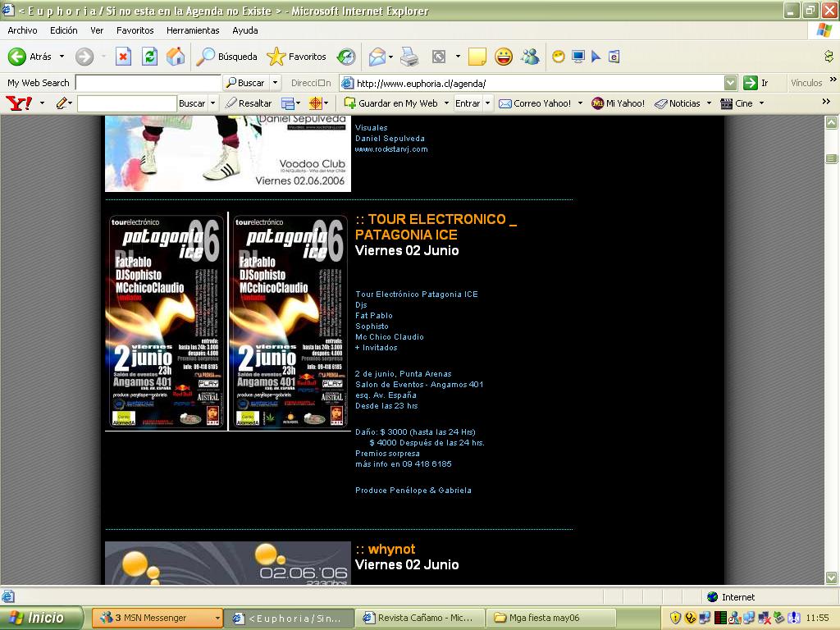Click Buscar on the Yahoo toolbar

(192, 103)
